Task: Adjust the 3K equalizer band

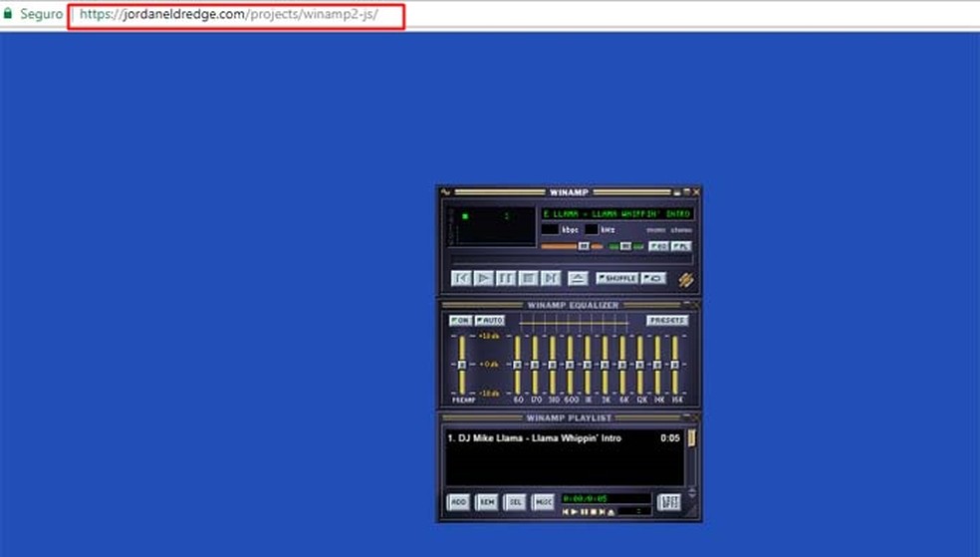Action: click(605, 365)
